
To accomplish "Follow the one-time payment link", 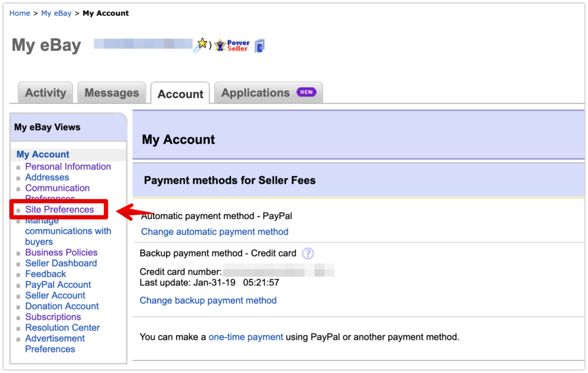I will [x=246, y=337].
